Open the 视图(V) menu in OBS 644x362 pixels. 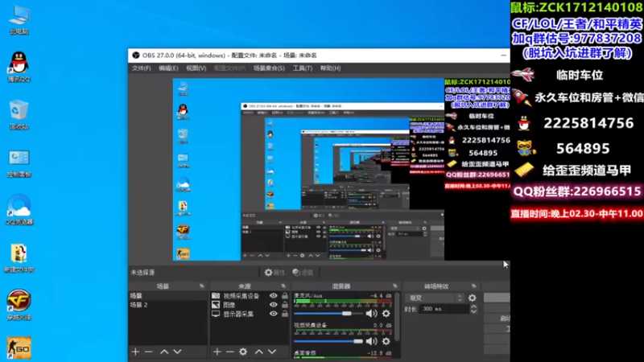point(196,68)
